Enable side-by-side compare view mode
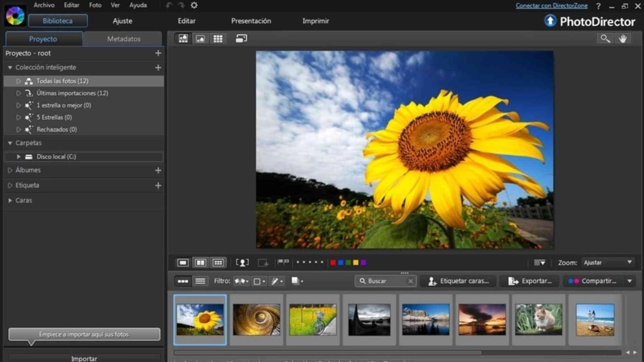Viewport: 644px width, 362px height. (199, 262)
